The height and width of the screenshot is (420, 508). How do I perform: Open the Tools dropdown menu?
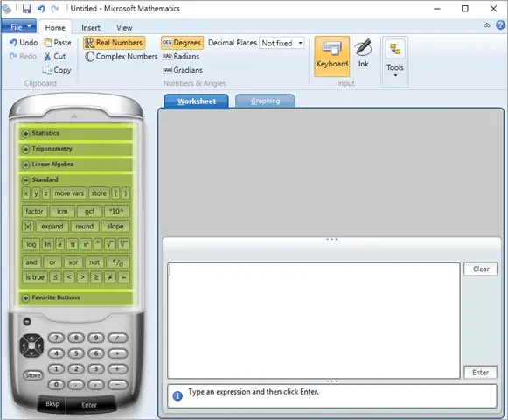395,61
